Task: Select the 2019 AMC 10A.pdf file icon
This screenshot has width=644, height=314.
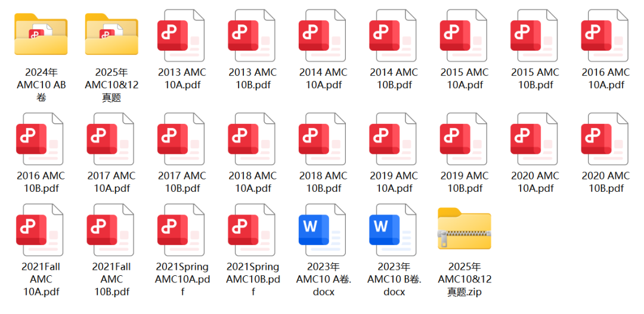Action: pyautogui.click(x=392, y=139)
